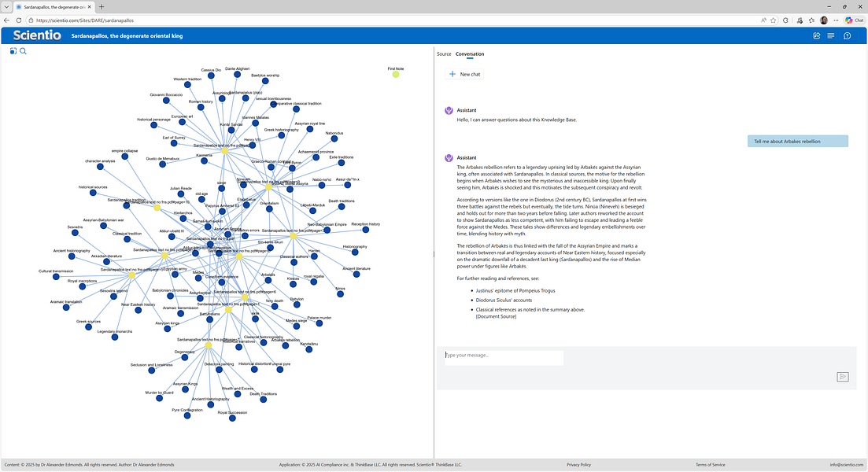Image resolution: width=868 pixels, height=472 pixels.
Task: Open the Terms of Service footer link
Action: (711, 465)
